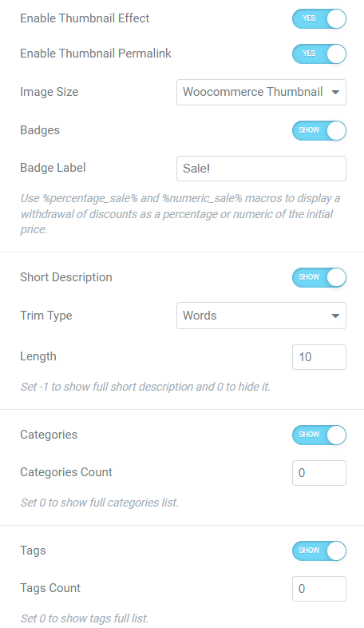Toggle the Categories show switch
Image resolution: width=364 pixels, height=628 pixels.
click(318, 435)
